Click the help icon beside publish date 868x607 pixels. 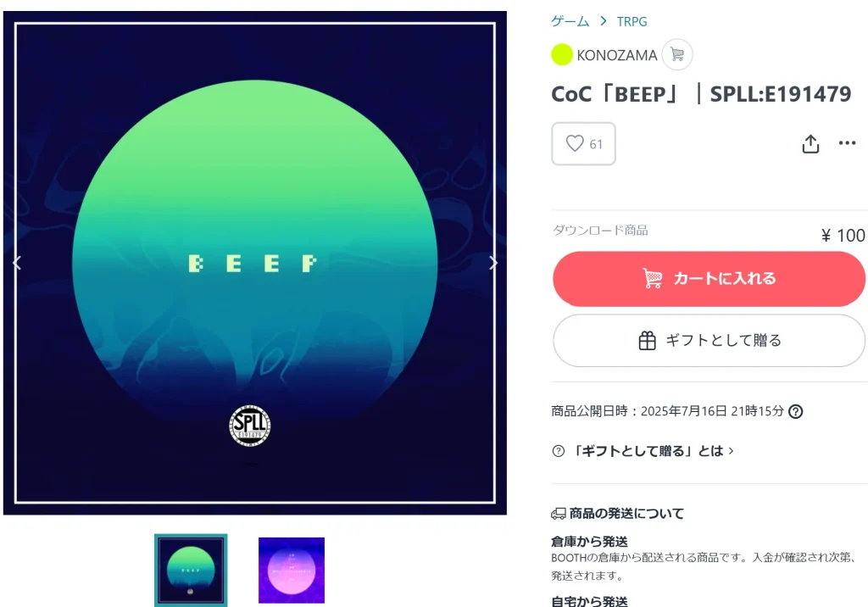pyautogui.click(x=795, y=411)
